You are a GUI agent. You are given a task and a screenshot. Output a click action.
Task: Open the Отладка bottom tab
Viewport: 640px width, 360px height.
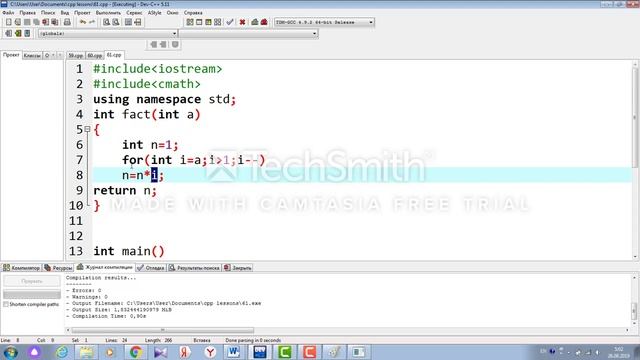click(151, 268)
